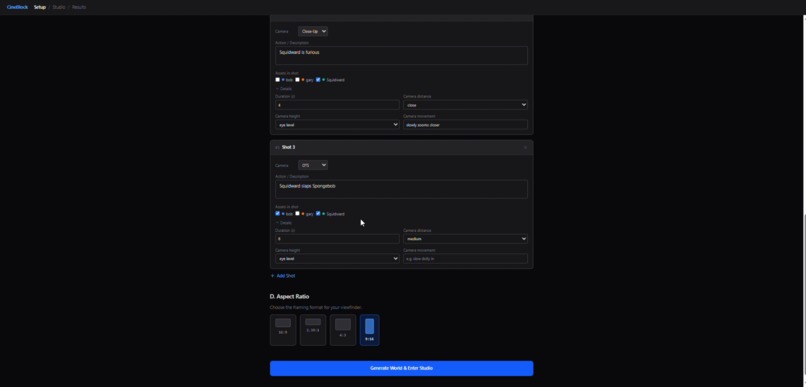Open the Close-Up camera dropdown
Viewport: 806px width, 387px height.
coord(313,31)
